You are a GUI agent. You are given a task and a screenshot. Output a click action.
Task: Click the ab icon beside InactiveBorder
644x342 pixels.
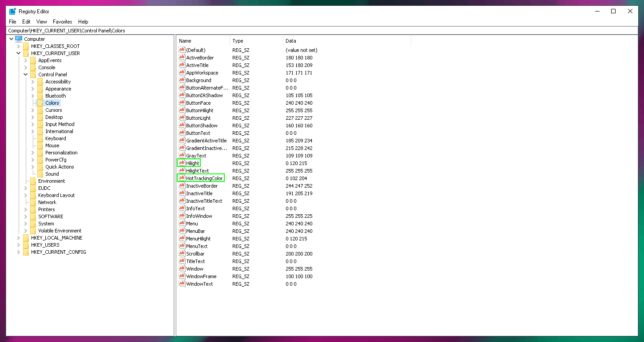(182, 186)
